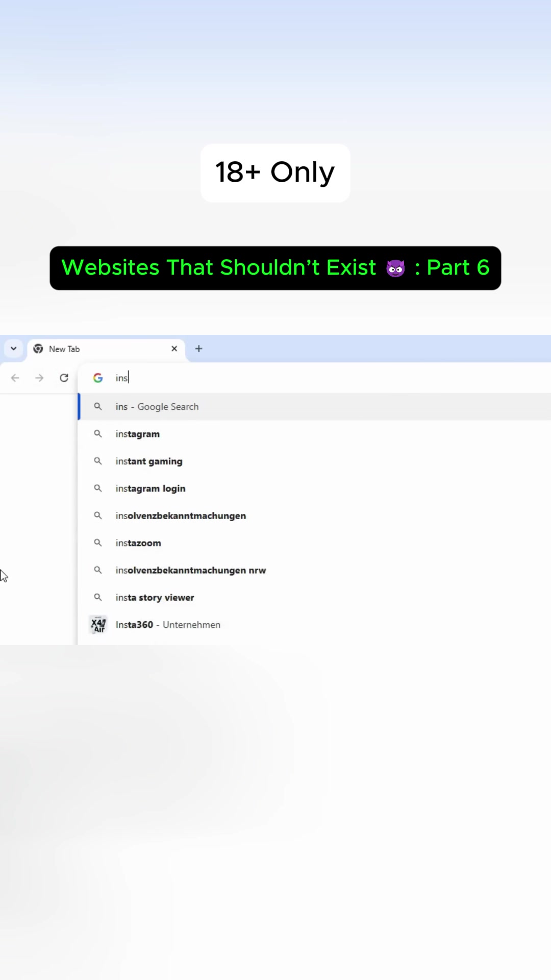This screenshot has height=980, width=551.
Task: Reload the page
Action: (x=64, y=378)
